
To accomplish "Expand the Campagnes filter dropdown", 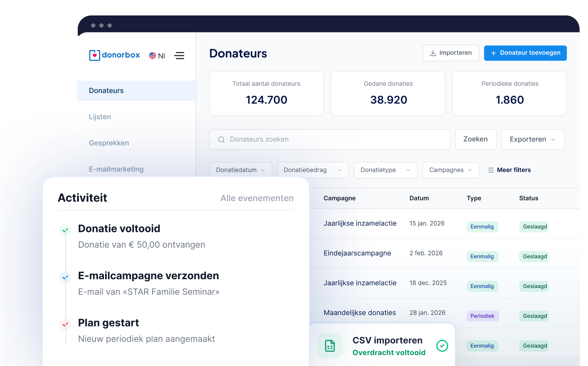I will (x=451, y=170).
